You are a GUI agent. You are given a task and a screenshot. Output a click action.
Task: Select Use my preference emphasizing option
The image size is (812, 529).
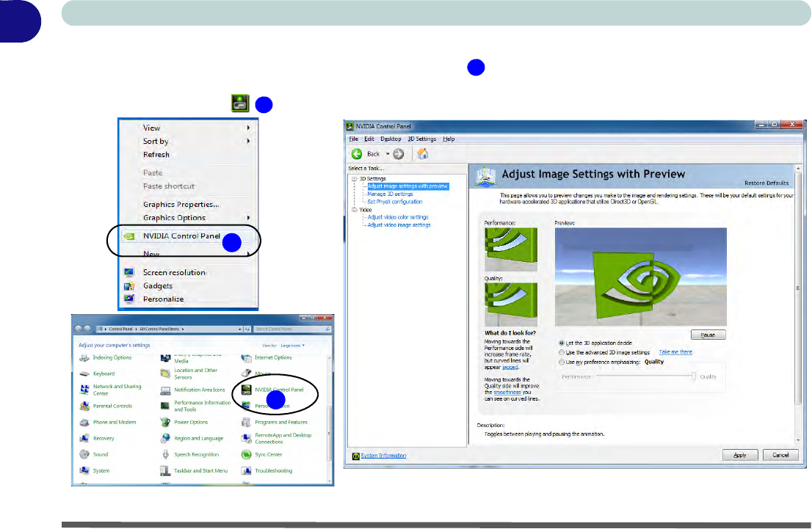pyautogui.click(x=562, y=362)
